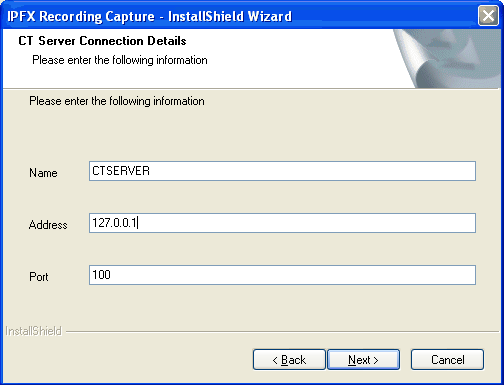Click the beige body's instruction text
The width and height of the screenshot is (504, 385).
pyautogui.click(x=117, y=101)
